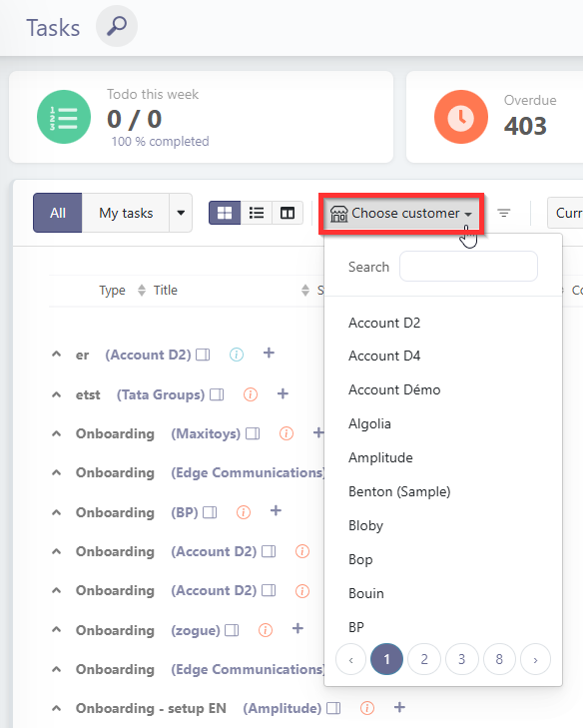
Task: Click info icon for Onboarding (zogue)
Action: click(265, 630)
